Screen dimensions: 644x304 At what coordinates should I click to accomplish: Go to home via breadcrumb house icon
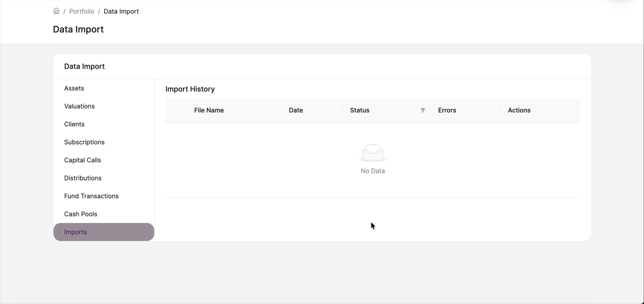click(x=56, y=11)
